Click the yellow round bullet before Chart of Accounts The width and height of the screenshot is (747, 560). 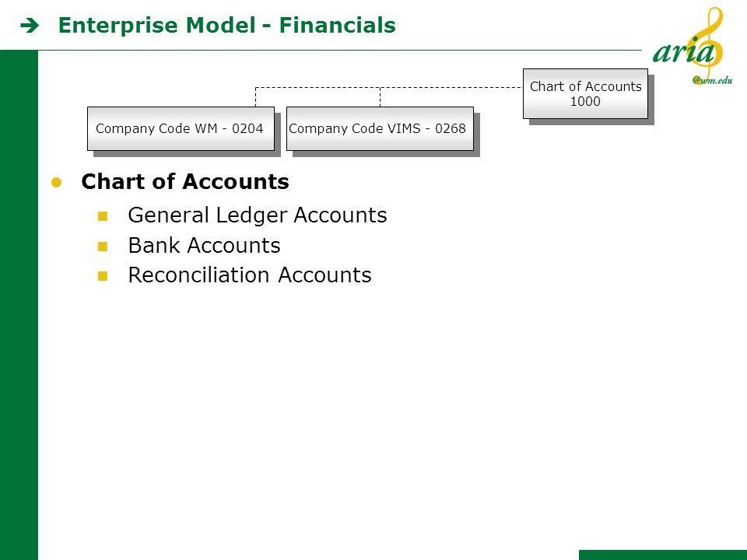coord(56,182)
